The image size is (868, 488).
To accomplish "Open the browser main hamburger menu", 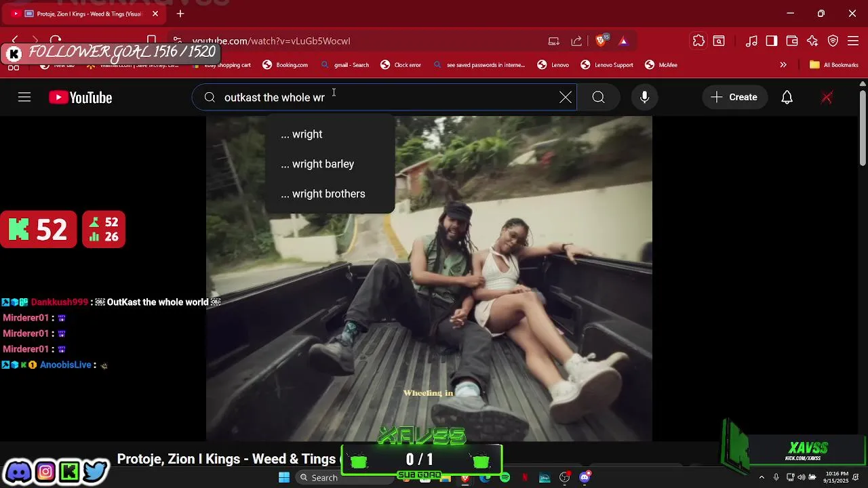I will click(854, 41).
